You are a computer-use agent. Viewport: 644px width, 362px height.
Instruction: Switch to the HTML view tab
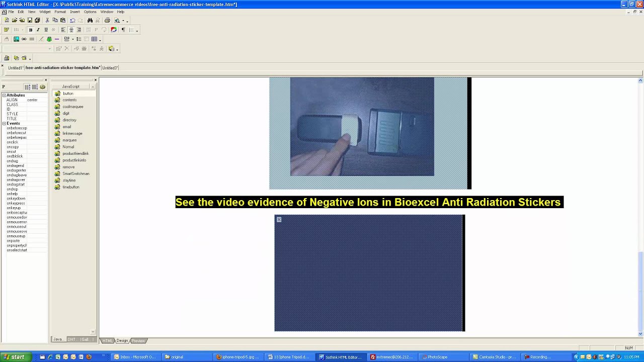(x=108, y=341)
